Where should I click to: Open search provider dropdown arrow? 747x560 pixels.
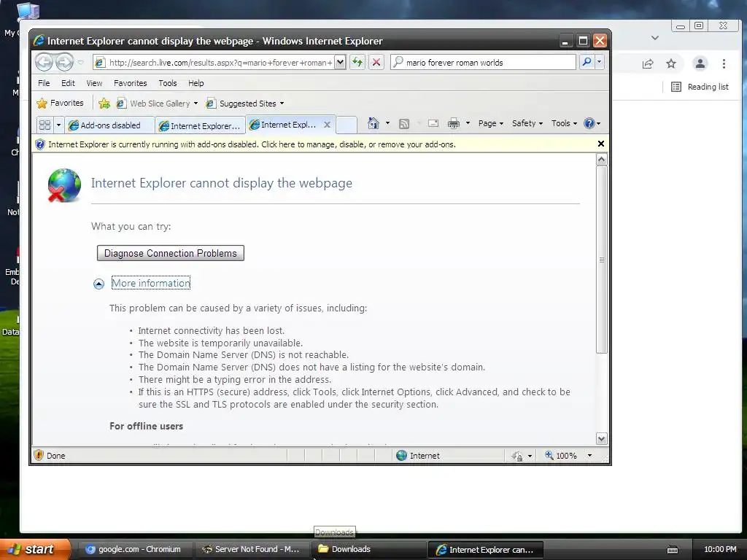tap(600, 62)
